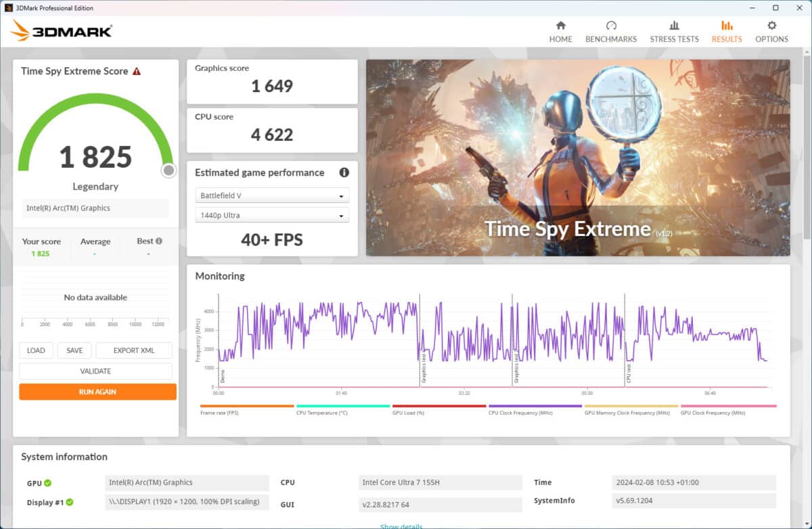The height and width of the screenshot is (529, 812).
Task: Click the Demo marker in monitoring chart
Action: click(223, 376)
